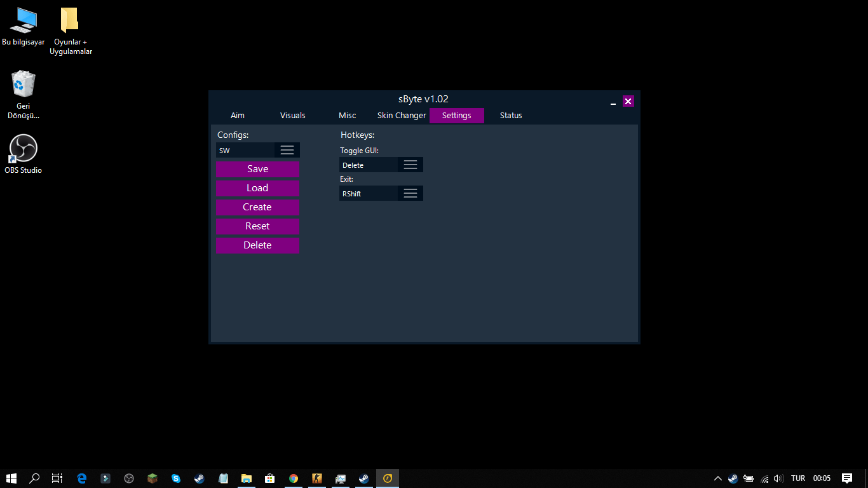The width and height of the screenshot is (868, 488).
Task: Open Microsoft Store from the taskbar
Action: [270, 478]
